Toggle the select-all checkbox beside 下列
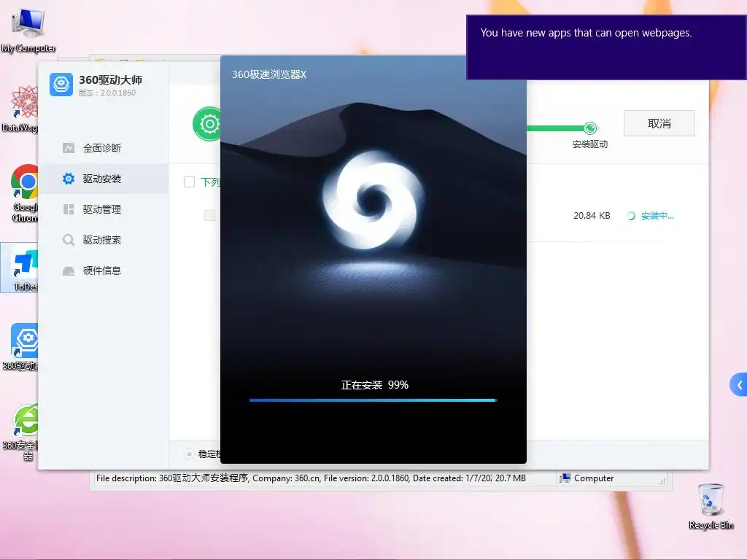747x560 pixels. click(x=189, y=182)
